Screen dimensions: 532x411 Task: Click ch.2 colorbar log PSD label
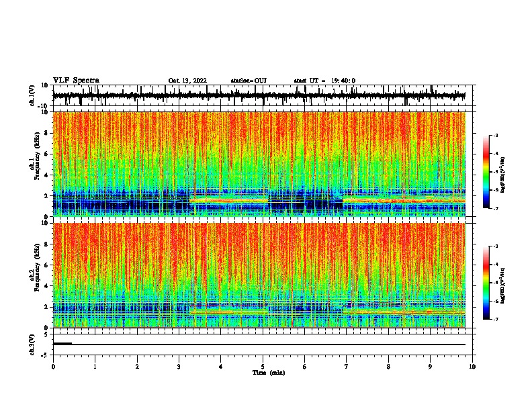(503, 285)
